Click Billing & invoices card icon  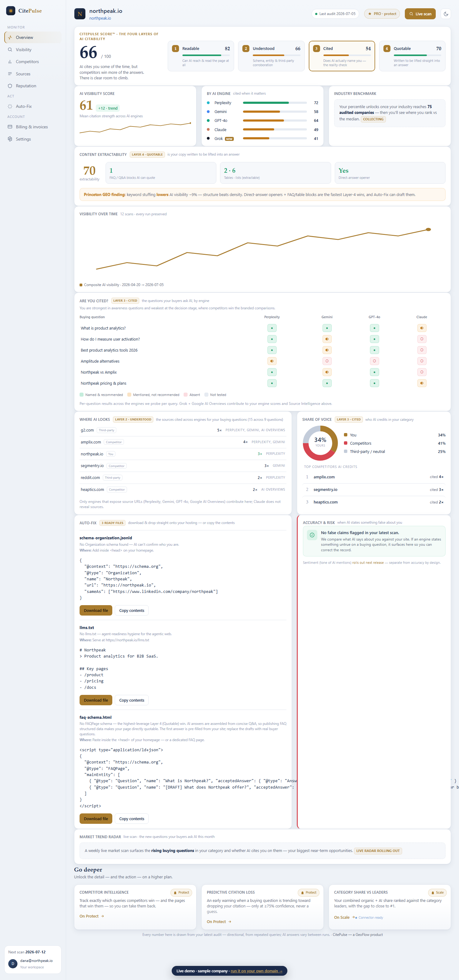click(x=10, y=127)
